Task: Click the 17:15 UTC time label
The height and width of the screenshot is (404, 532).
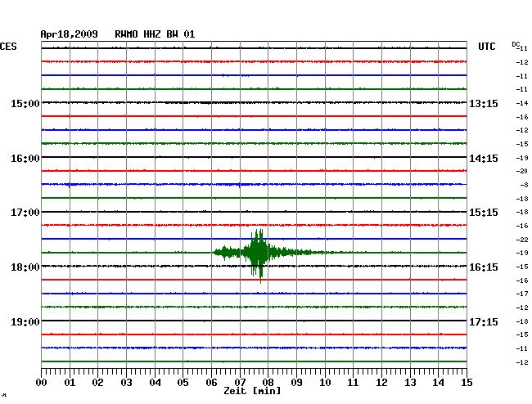Action: coord(484,321)
